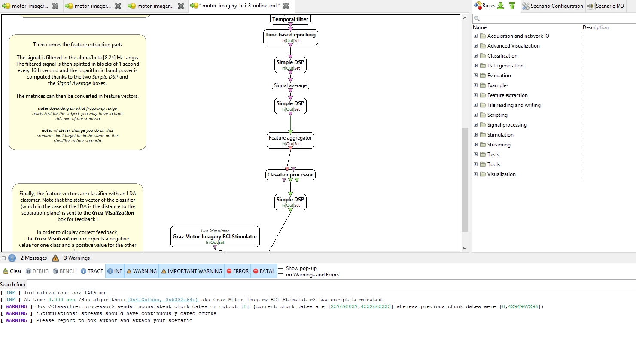Image resolution: width=636 pixels, height=364 pixels.
Task: Expand the Evaluation category
Action: pos(475,76)
